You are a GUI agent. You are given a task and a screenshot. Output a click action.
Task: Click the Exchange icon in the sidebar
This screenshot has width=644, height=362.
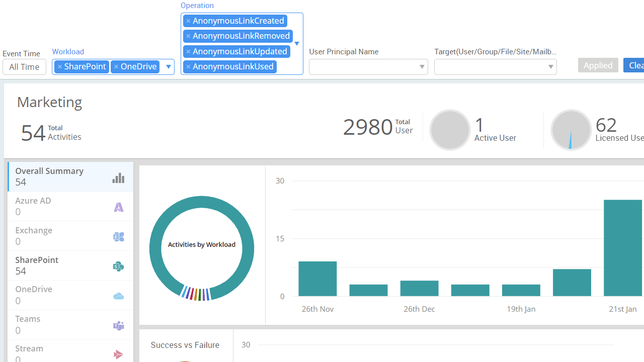[118, 236]
